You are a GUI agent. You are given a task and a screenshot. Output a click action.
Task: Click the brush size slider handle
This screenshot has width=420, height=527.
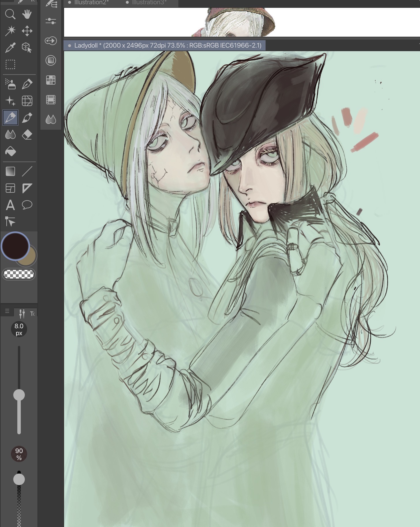(19, 395)
